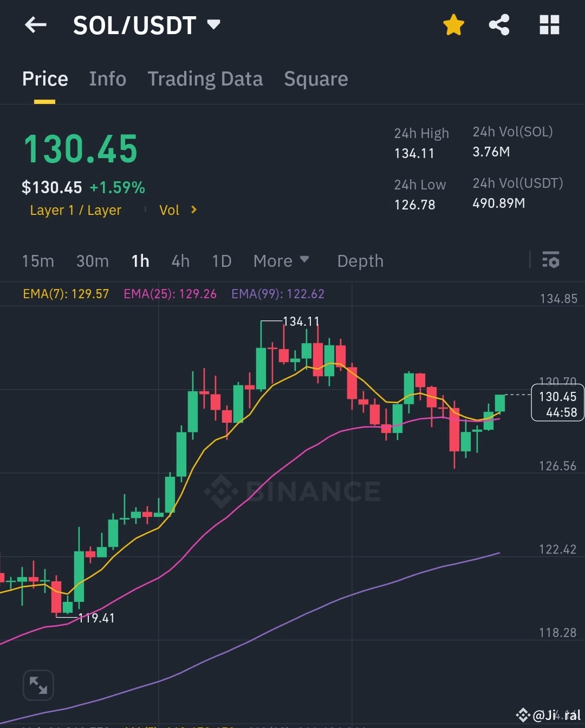Switch to the Trading Data tab

click(x=205, y=79)
